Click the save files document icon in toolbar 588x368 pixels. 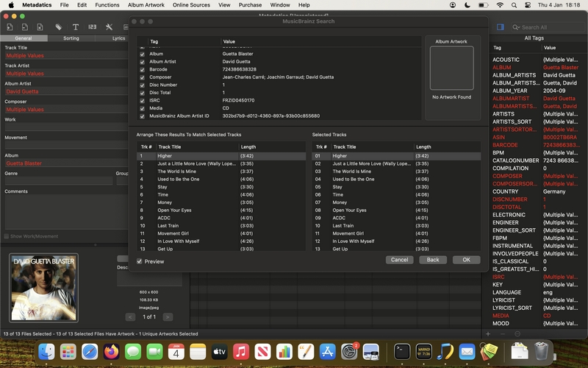pyautogui.click(x=40, y=27)
